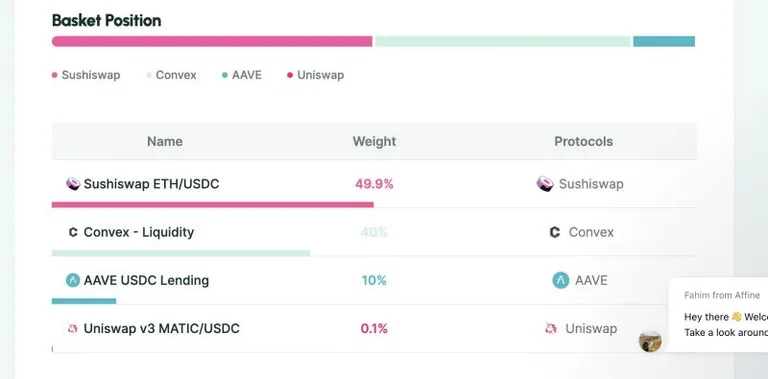Viewport: 768px width, 379px height.
Task: Click the Uniswap icon in the Protocols column
Action: pyautogui.click(x=551, y=329)
